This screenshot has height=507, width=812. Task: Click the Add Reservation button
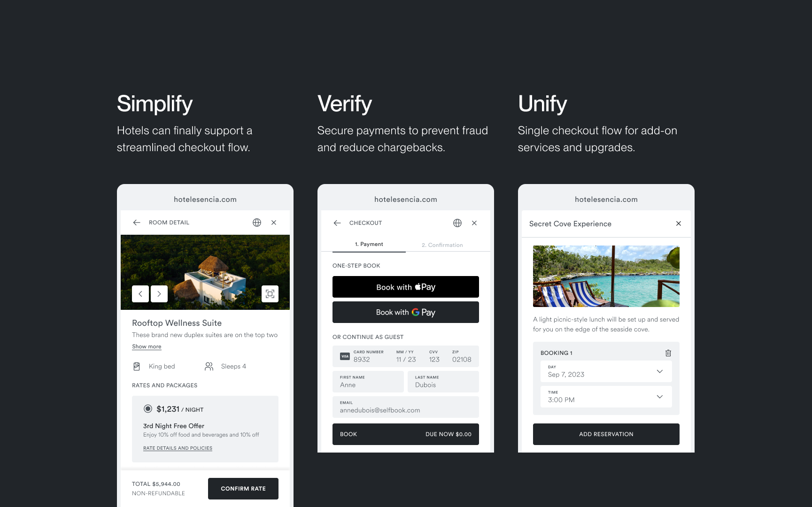tap(606, 434)
